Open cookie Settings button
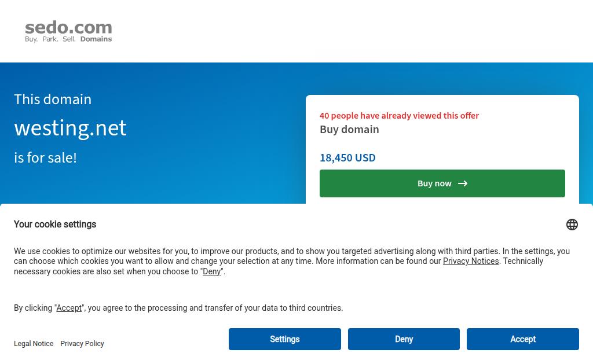This screenshot has width=593, height=364. 284,339
